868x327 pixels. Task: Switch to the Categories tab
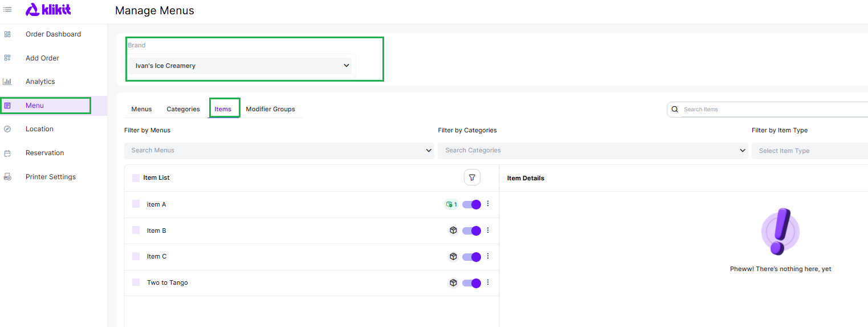coord(183,109)
